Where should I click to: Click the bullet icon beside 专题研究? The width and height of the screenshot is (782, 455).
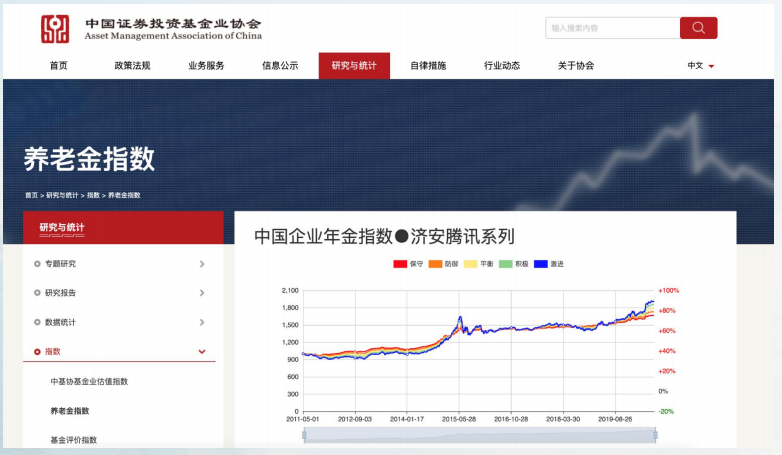pos(38,264)
